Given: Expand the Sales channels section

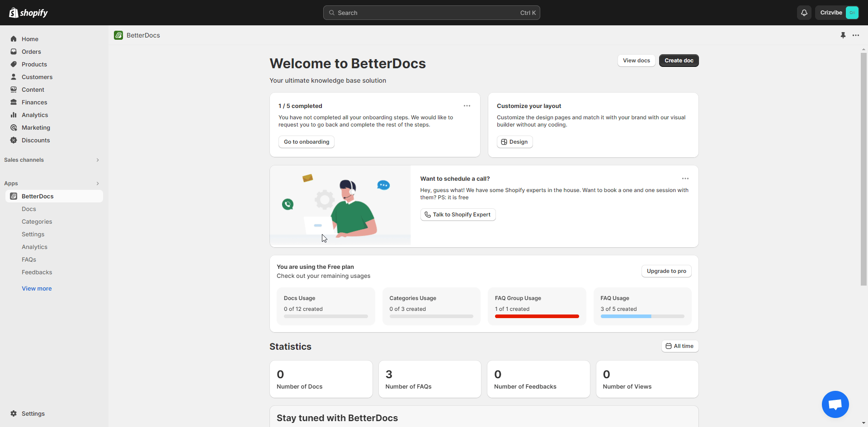Looking at the screenshot, I should [98, 160].
